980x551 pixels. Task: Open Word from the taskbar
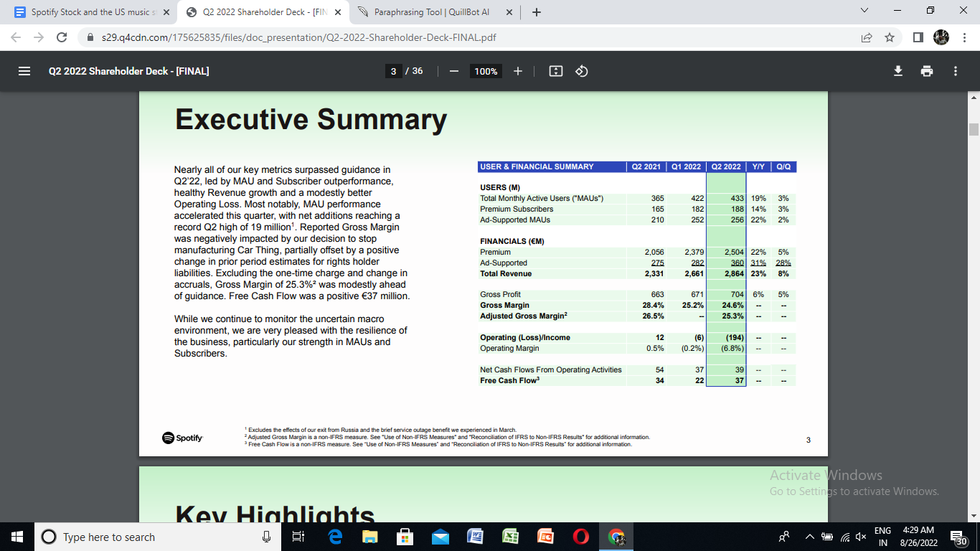pyautogui.click(x=475, y=537)
